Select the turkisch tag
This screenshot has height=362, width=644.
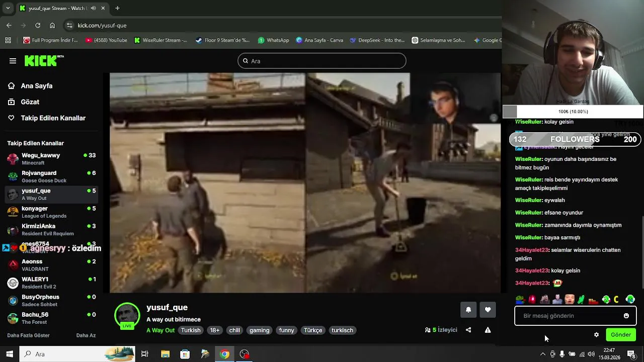coord(342,330)
